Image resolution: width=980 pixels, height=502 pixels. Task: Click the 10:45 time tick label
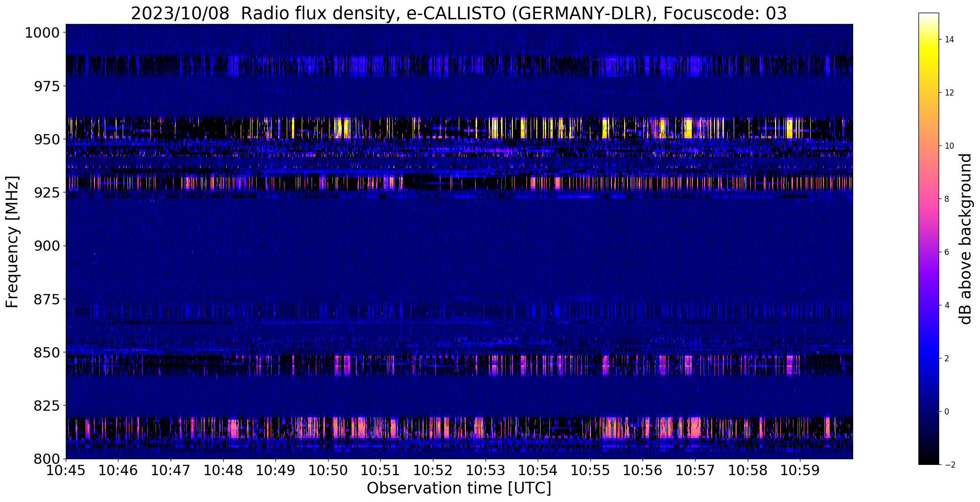click(66, 470)
